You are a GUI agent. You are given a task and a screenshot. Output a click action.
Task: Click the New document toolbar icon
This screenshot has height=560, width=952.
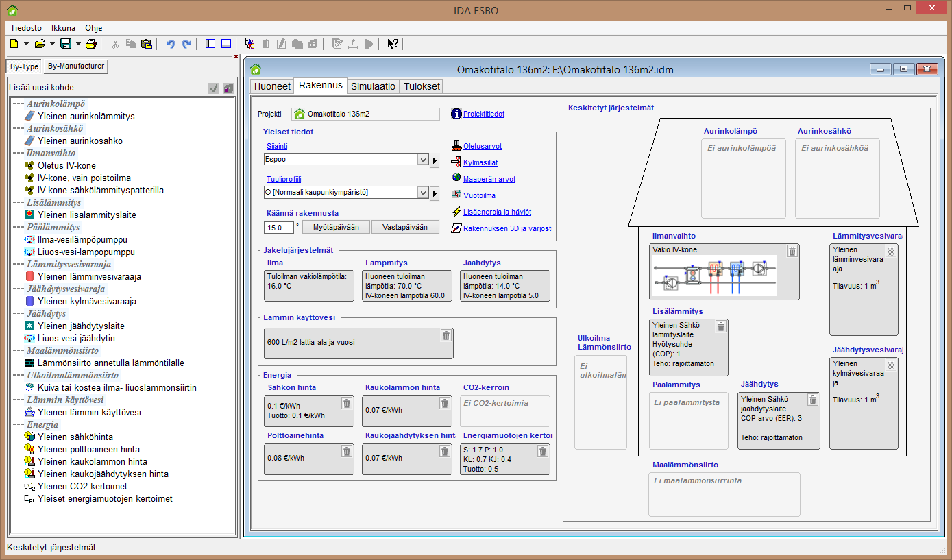coord(14,44)
